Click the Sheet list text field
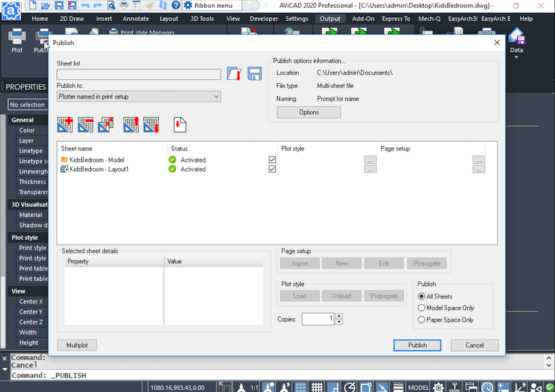The height and width of the screenshot is (392, 555). (x=139, y=75)
